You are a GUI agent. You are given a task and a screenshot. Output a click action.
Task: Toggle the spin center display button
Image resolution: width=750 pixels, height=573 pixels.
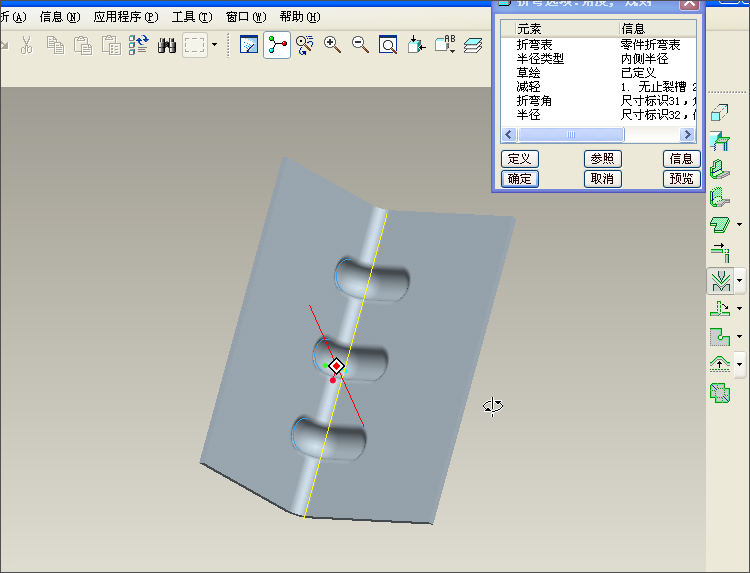coord(277,45)
